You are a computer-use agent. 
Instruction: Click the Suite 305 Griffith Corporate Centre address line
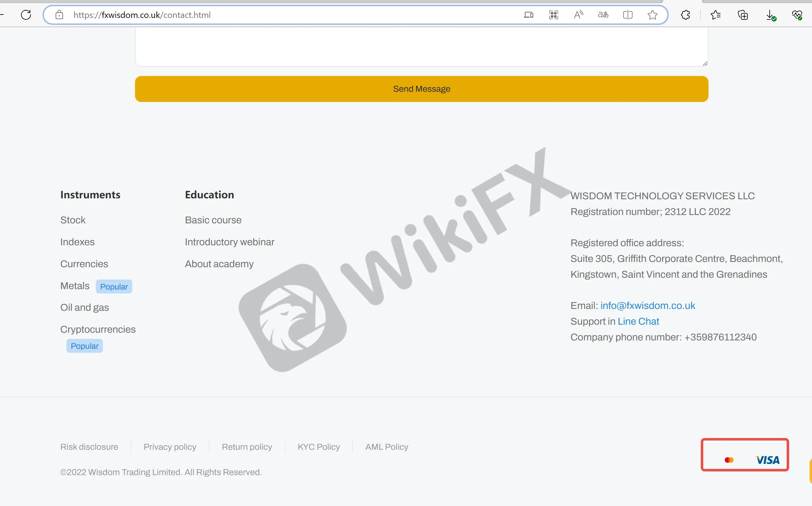(x=676, y=259)
